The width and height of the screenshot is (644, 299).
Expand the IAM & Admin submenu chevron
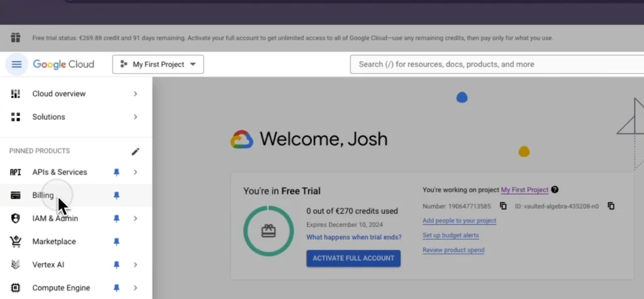coord(135,218)
